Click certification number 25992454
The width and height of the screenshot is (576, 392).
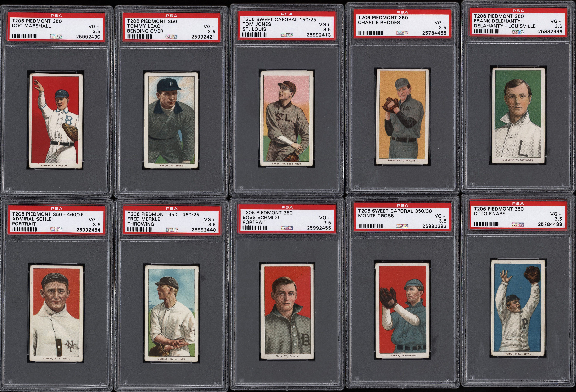88,230
